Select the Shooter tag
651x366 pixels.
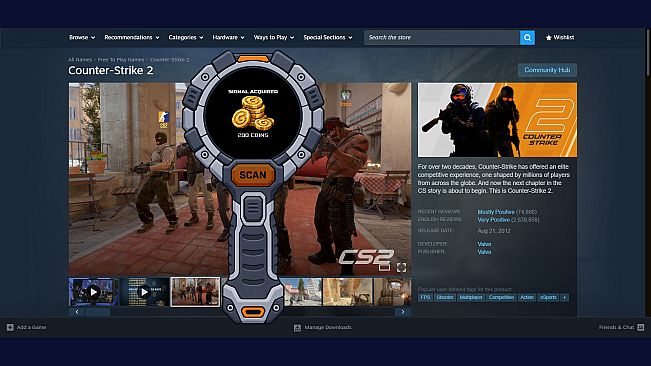[x=445, y=298]
